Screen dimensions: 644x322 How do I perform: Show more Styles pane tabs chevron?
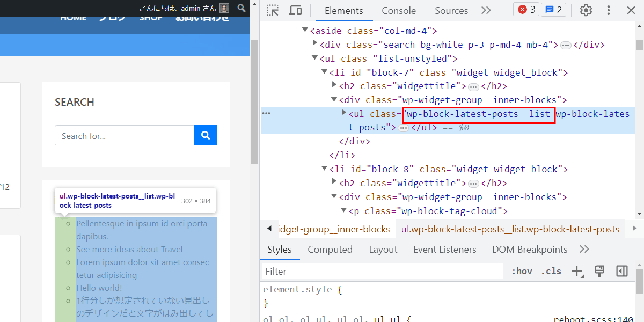click(x=584, y=249)
